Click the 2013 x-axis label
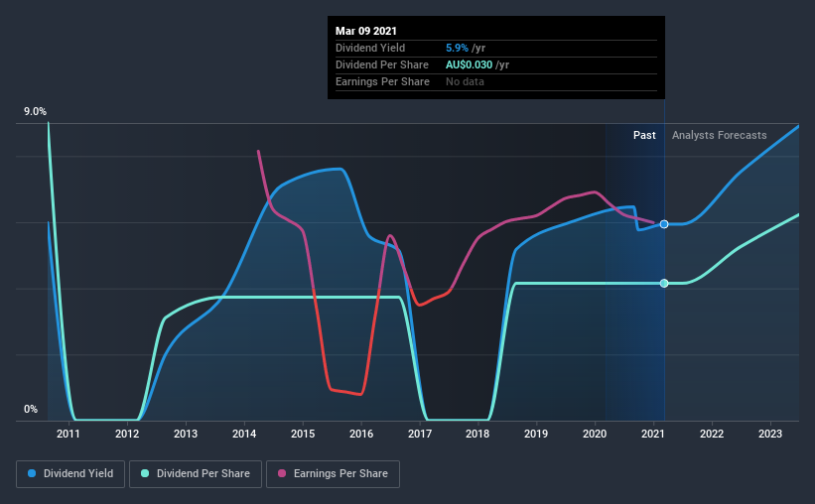Viewport: 815px width, 504px height. (x=186, y=434)
